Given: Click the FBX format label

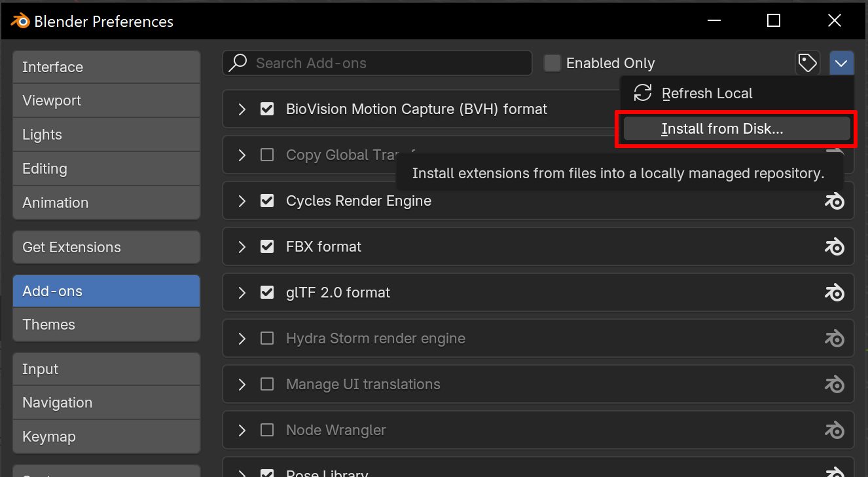Looking at the screenshot, I should pyautogui.click(x=323, y=247).
